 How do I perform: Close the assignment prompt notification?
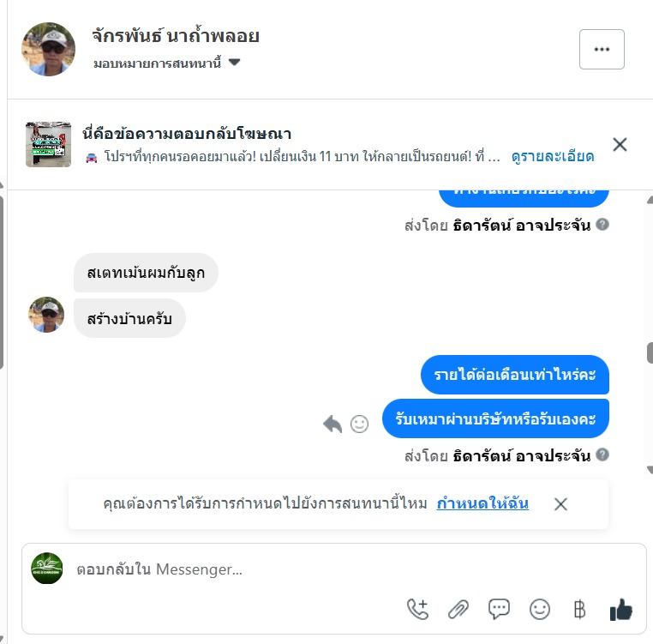point(560,504)
